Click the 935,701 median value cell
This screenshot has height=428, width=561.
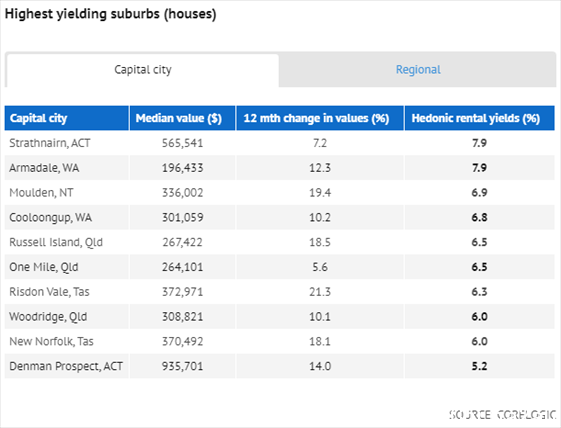point(182,366)
